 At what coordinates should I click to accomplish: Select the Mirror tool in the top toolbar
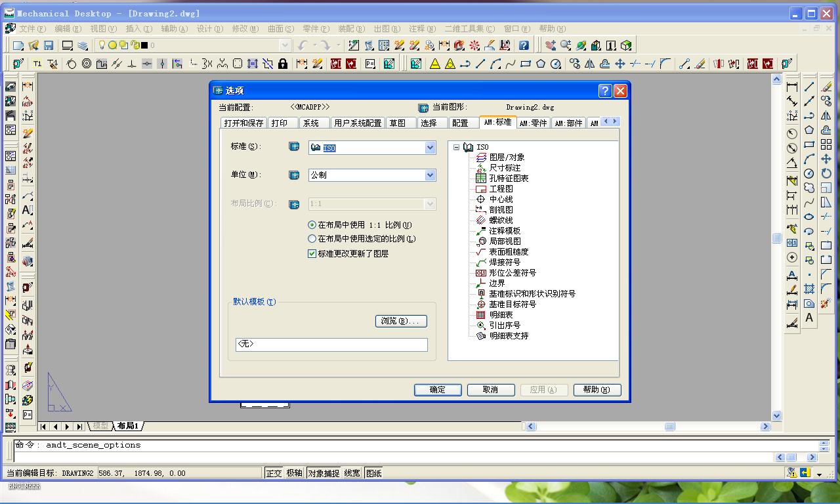click(589, 64)
